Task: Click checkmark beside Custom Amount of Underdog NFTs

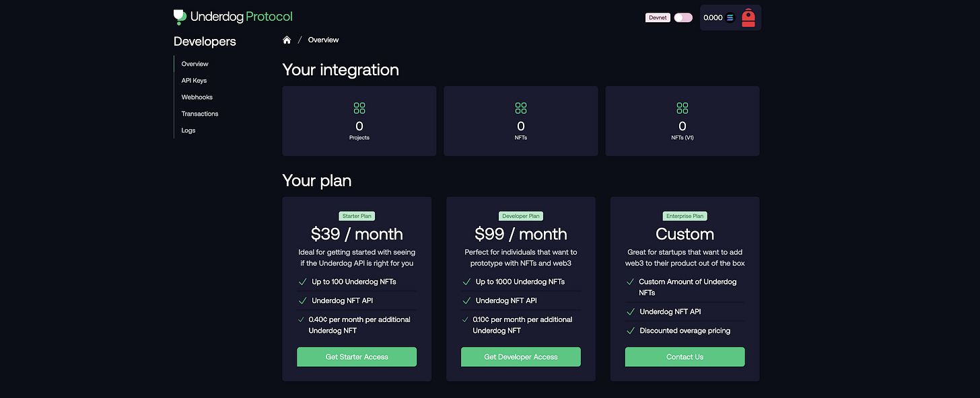Action: click(630, 282)
